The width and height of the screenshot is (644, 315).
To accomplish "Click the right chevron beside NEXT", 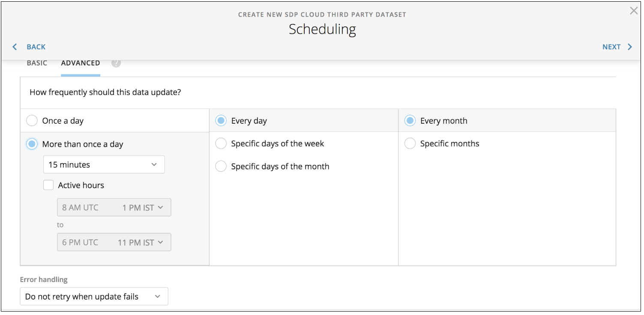I will 630,47.
